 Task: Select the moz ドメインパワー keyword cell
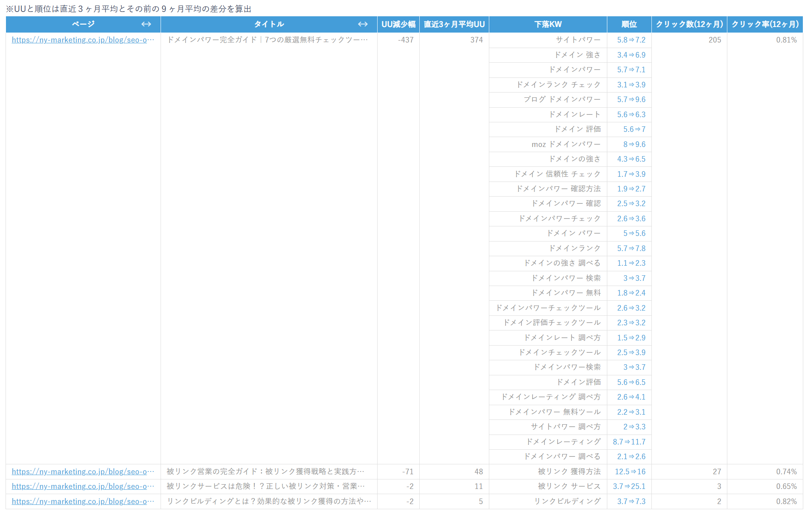[x=566, y=144]
